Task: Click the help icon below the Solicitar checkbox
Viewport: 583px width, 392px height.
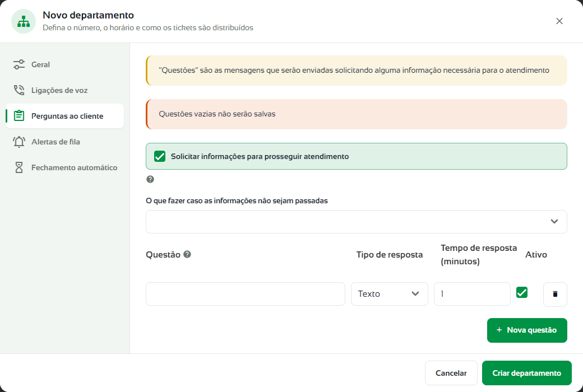Action: [x=150, y=179]
